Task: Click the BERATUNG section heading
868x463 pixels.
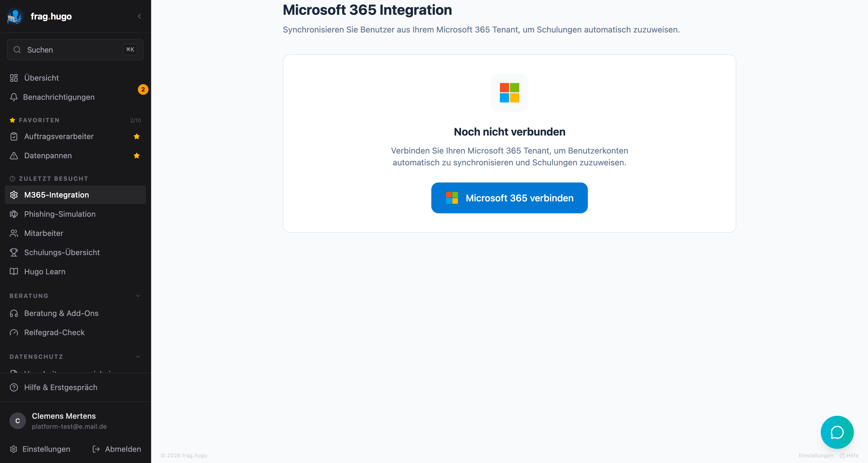Action: 29,296
